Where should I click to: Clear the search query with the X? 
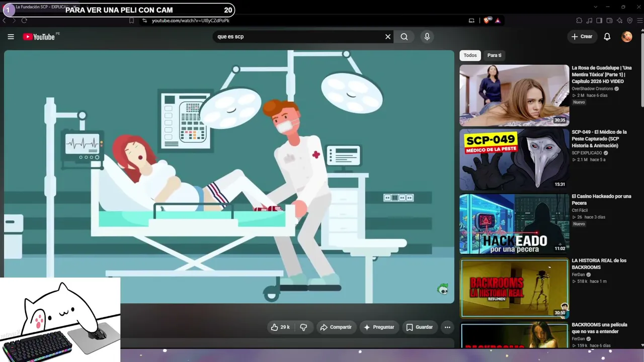[x=388, y=37]
